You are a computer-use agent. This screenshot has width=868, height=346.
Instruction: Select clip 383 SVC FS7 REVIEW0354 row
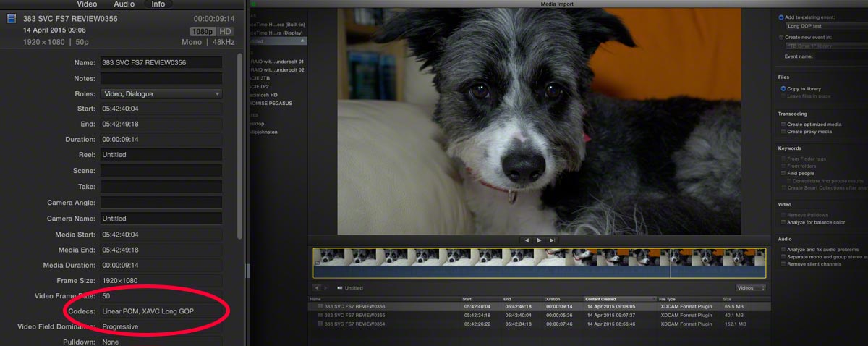click(540, 324)
